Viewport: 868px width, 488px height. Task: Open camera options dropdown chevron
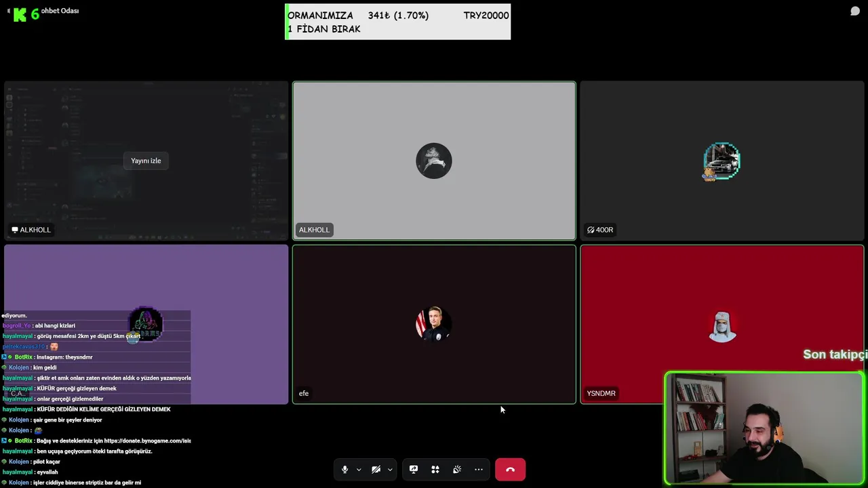point(390,470)
